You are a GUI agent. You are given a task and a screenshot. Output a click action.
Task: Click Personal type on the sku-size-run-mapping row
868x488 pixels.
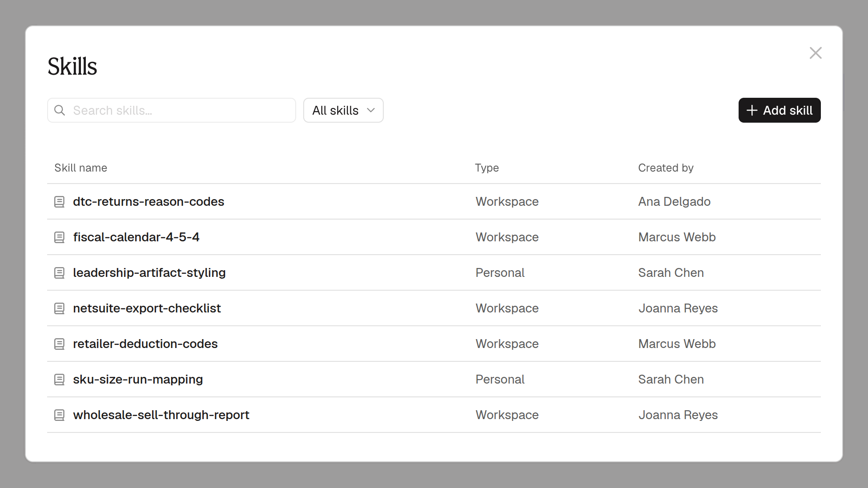coord(500,379)
